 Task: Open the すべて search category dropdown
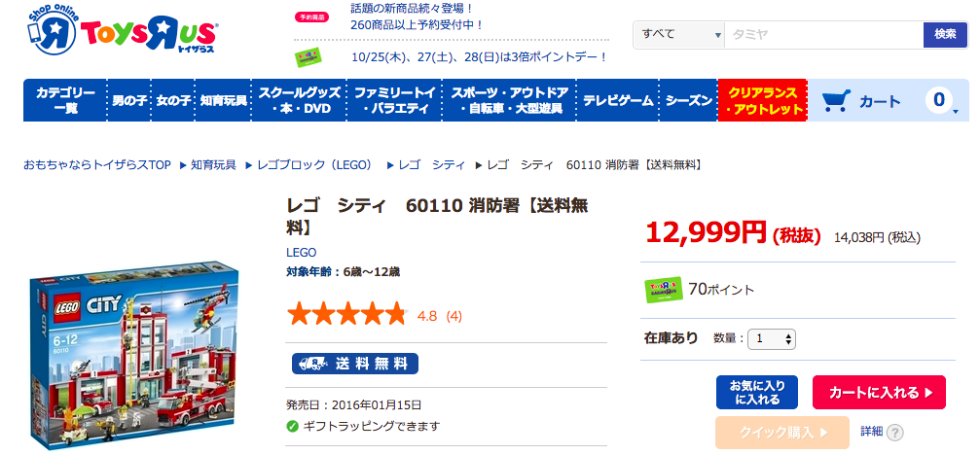point(678,34)
